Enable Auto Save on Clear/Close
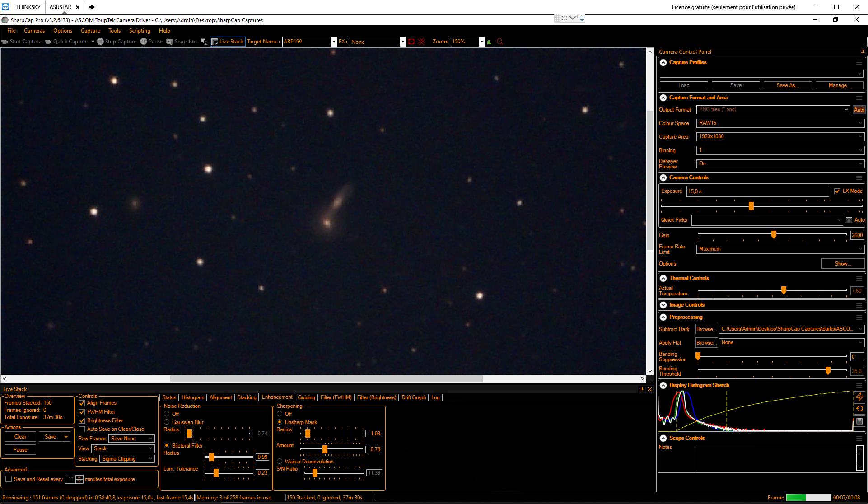This screenshot has width=868, height=504. pyautogui.click(x=82, y=429)
